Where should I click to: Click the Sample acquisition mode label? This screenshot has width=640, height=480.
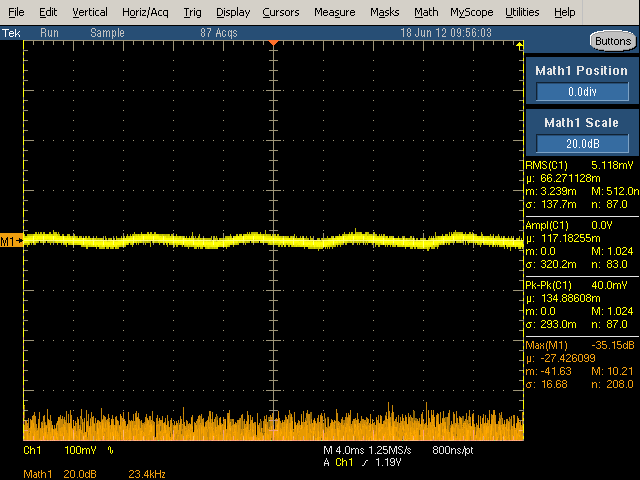click(107, 33)
